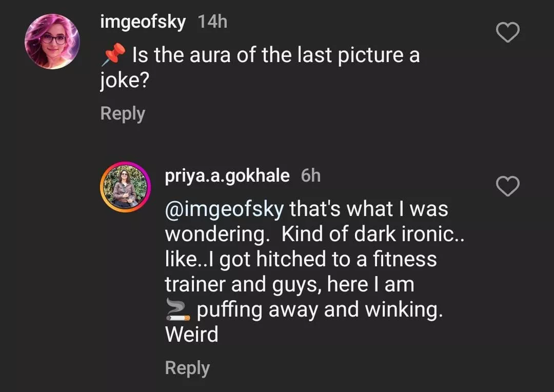Like imgeofsky's pinned comment

tap(508, 33)
